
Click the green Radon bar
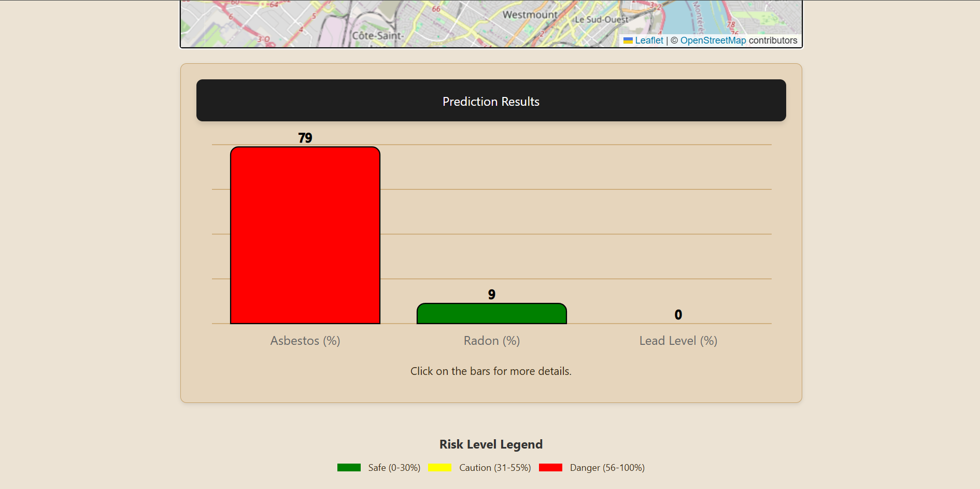(492, 314)
